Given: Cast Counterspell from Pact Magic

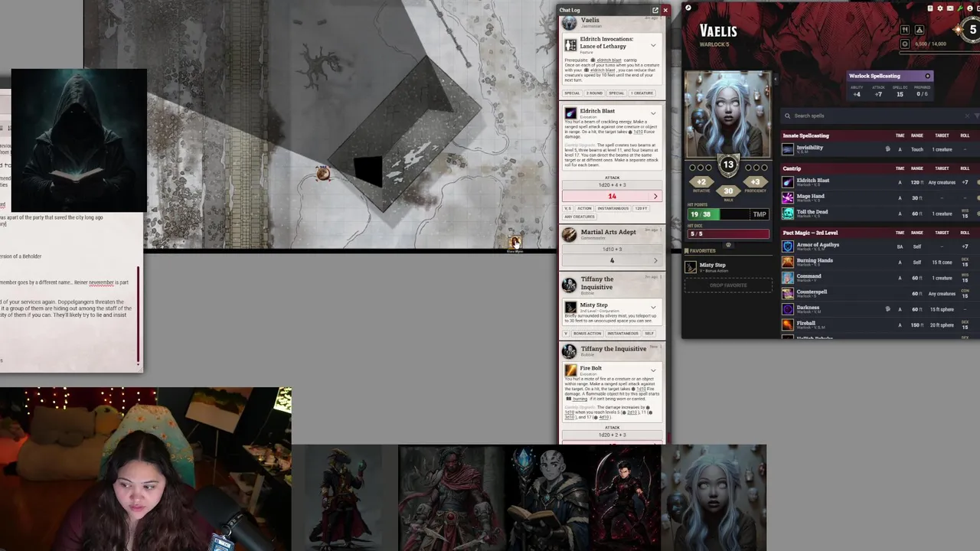Looking at the screenshot, I should coord(788,293).
